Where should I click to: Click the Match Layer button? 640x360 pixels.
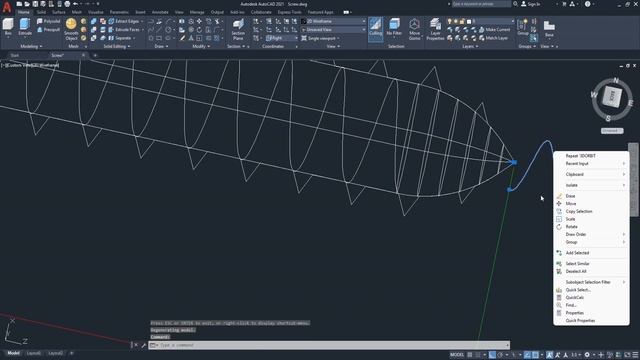coord(493,38)
